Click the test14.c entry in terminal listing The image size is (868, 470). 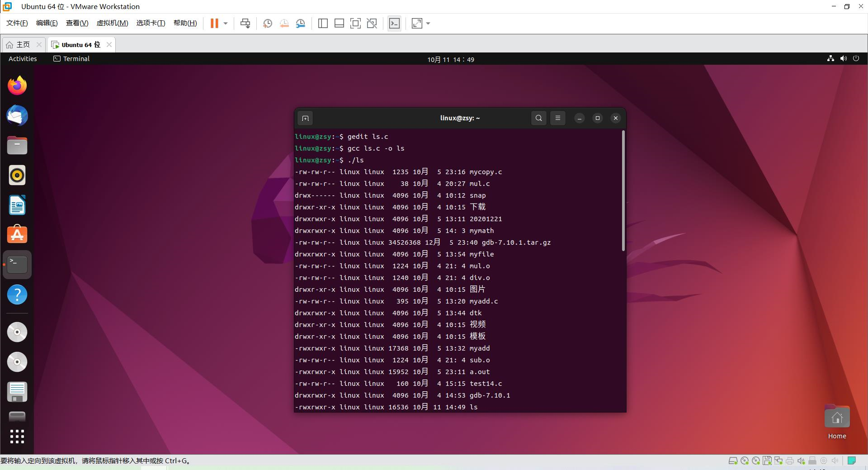coord(398,384)
